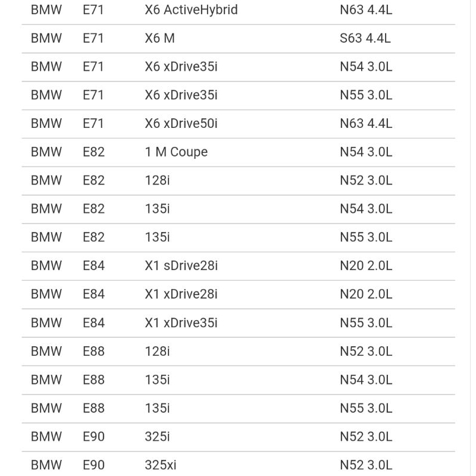Click the X1 xDrive28i model cell
Viewport: 476px width, 476px height.
tap(181, 294)
